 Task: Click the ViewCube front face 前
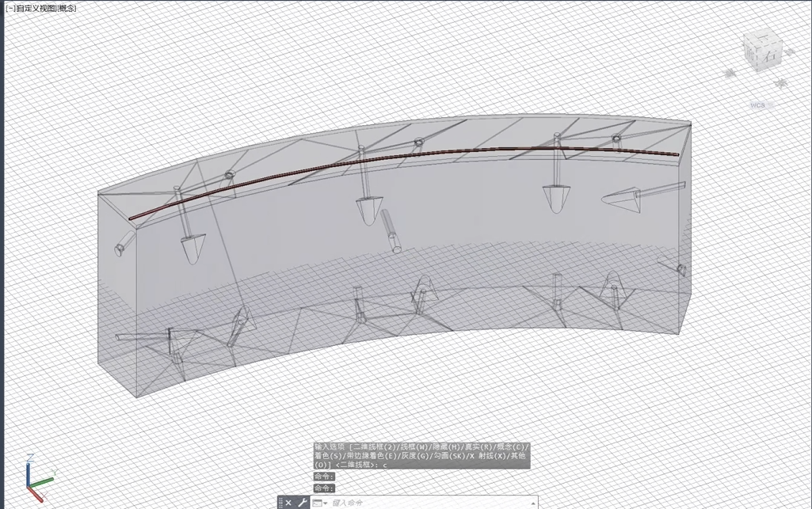click(752, 53)
